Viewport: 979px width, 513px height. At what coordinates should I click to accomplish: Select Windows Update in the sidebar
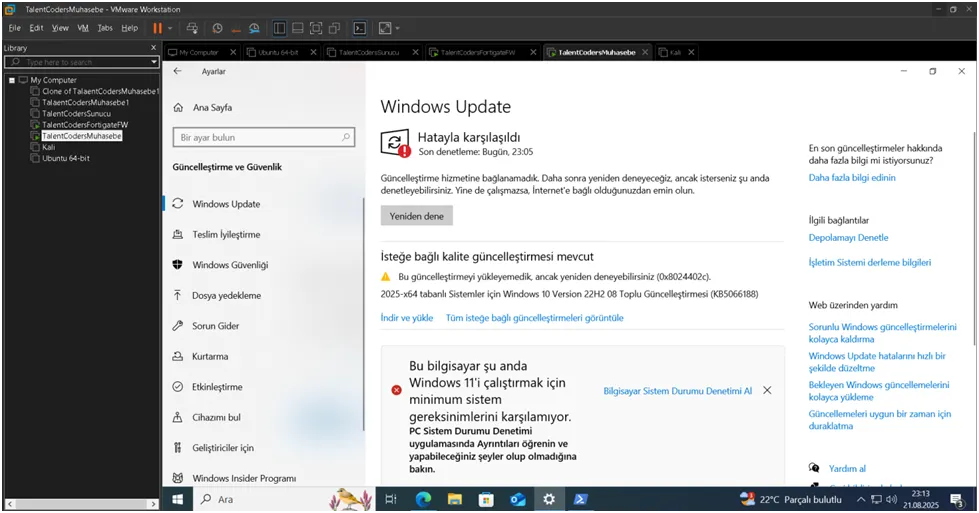pos(226,204)
